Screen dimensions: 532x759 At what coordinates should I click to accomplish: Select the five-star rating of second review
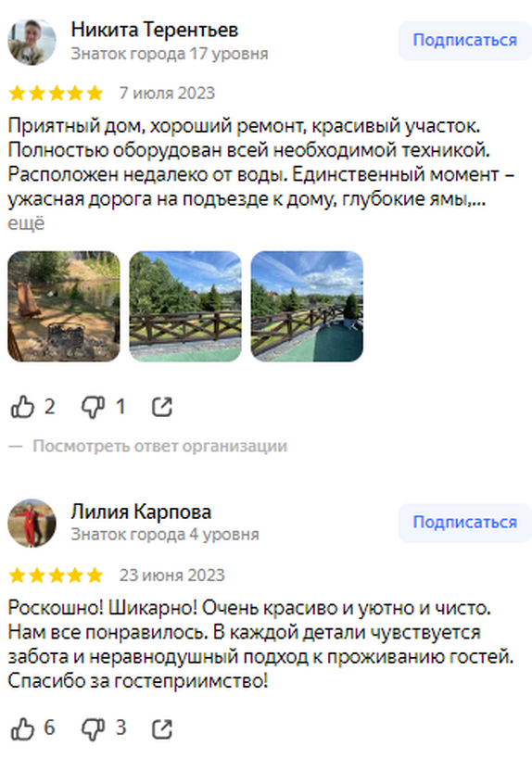pos(57,576)
